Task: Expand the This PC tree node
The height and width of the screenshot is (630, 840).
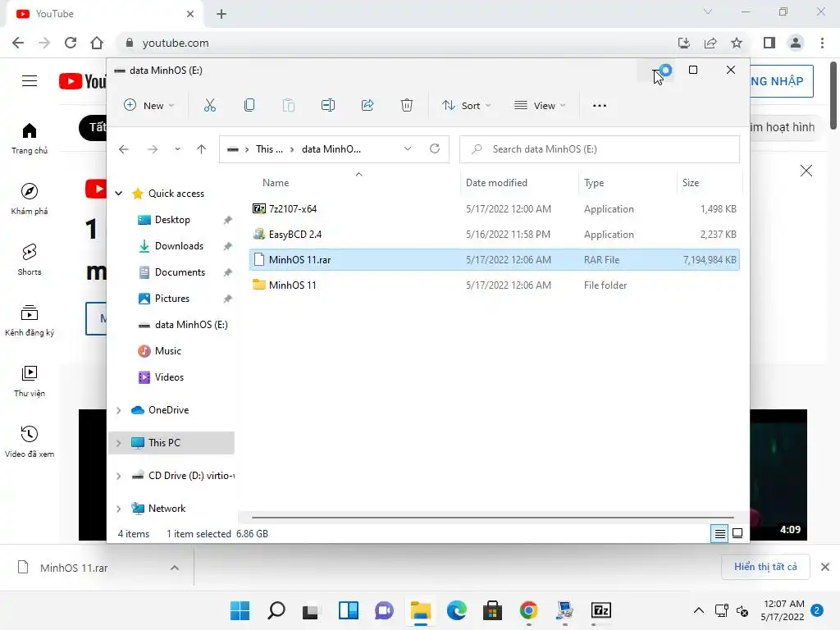Action: 119,443
